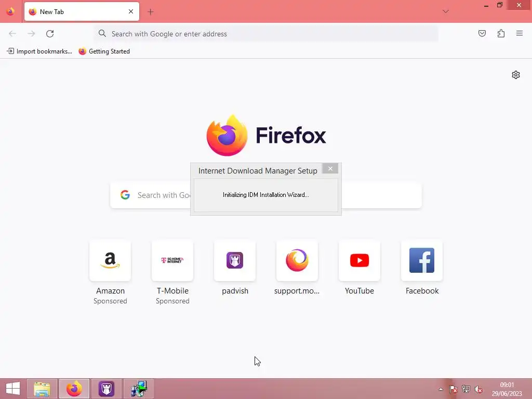Open Getting Started bookmark
532x399 pixels.
point(104,51)
